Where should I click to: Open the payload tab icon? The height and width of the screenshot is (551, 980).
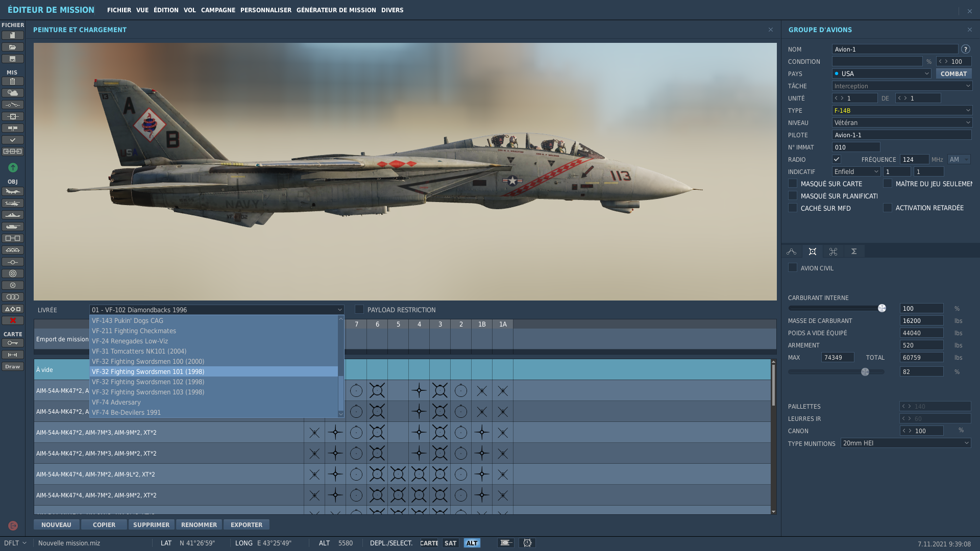click(x=813, y=252)
